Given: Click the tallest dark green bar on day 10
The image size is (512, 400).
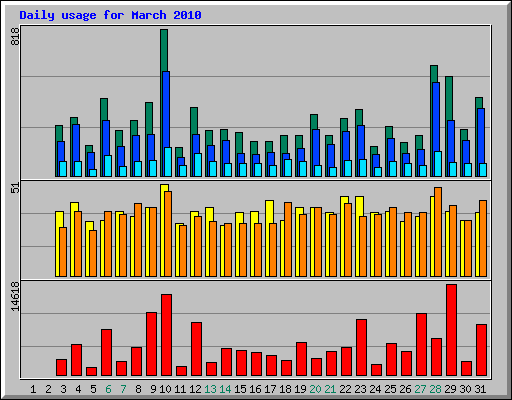Looking at the screenshot, I should click(164, 50).
